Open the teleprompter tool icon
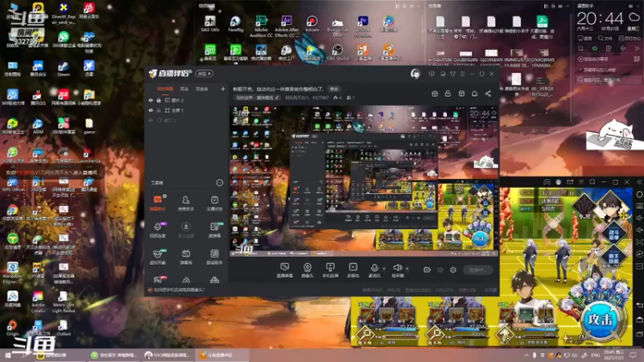This screenshot has width=644, height=362. click(214, 230)
